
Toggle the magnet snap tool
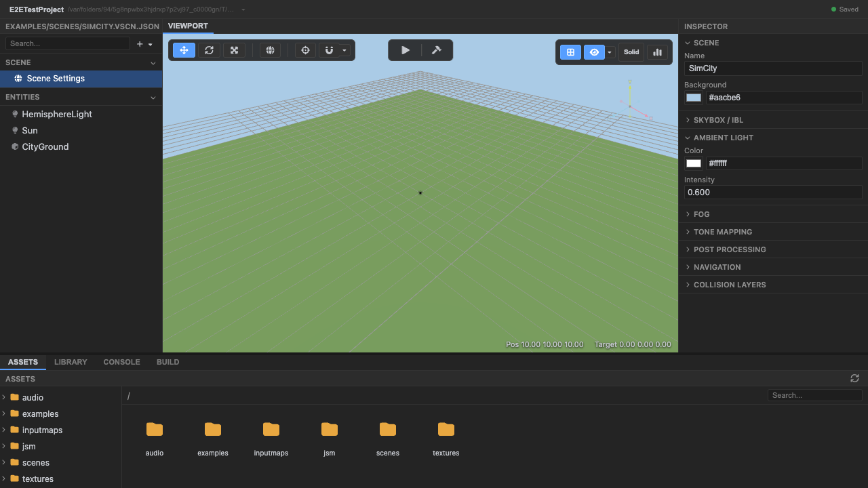tap(329, 50)
